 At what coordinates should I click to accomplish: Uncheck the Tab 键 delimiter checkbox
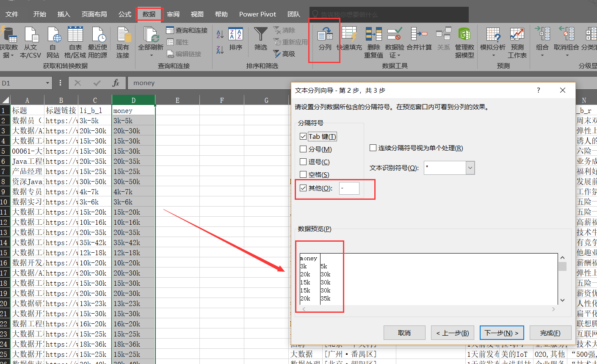(303, 136)
